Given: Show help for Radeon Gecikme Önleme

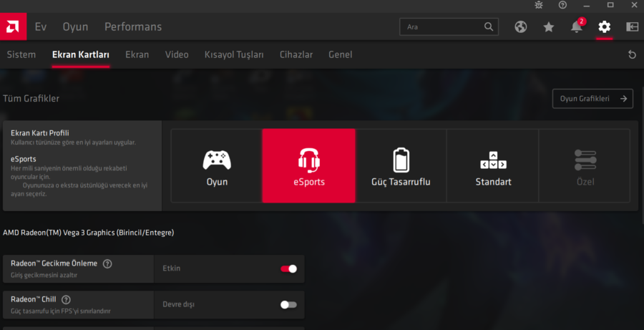Looking at the screenshot, I should coord(107,264).
